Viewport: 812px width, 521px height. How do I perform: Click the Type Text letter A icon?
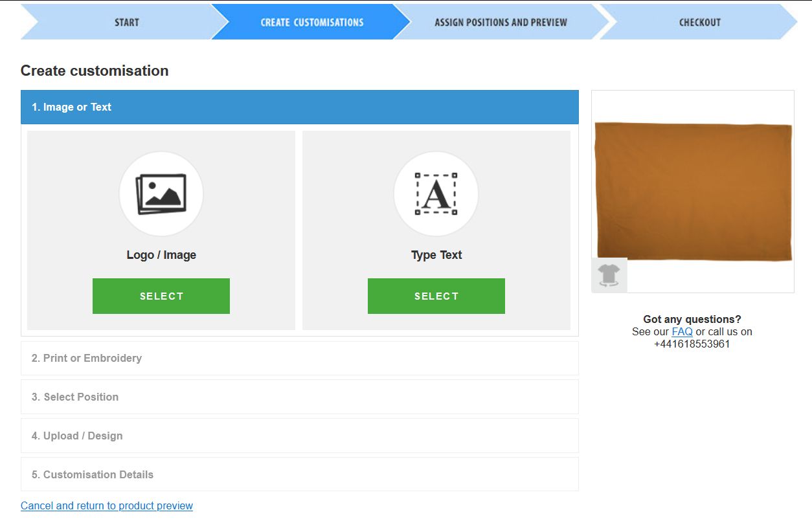pos(436,192)
